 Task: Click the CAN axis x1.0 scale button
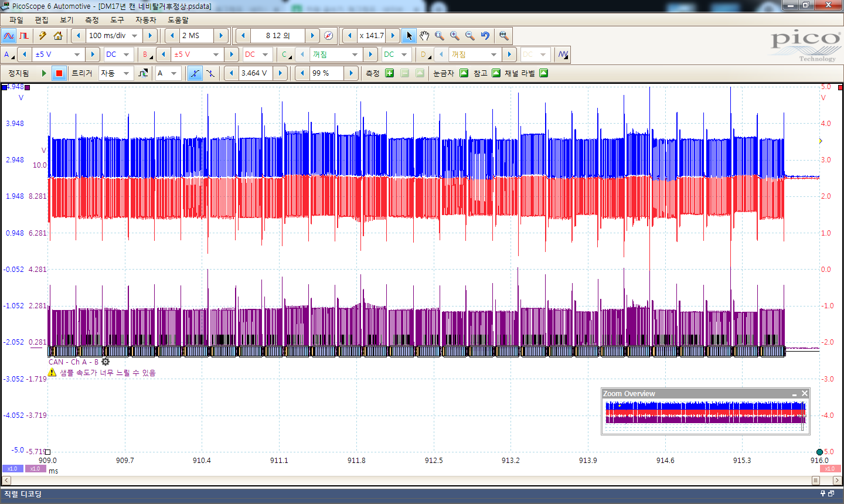coord(35,469)
